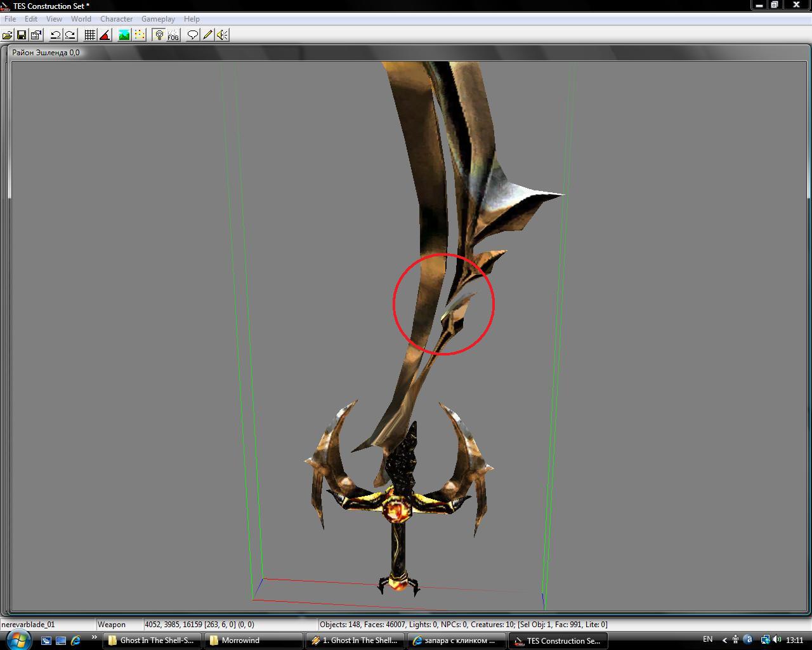Open the network tray icon
812x650 pixels.
pos(765,640)
